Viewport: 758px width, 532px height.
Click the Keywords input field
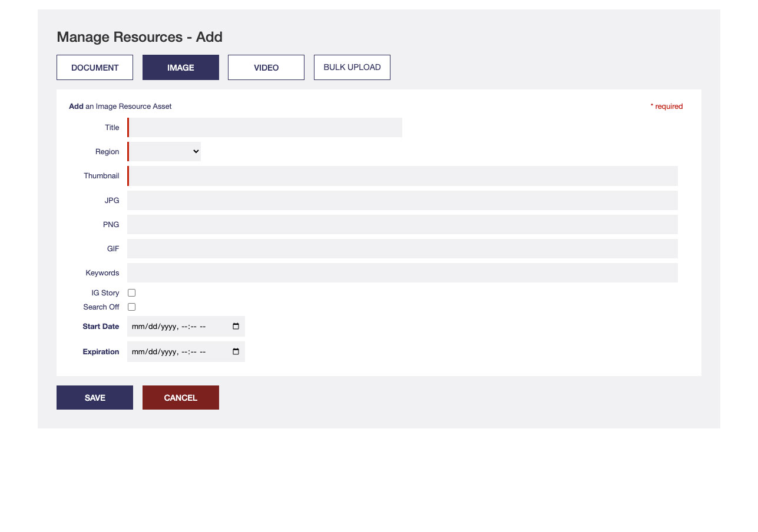403,273
